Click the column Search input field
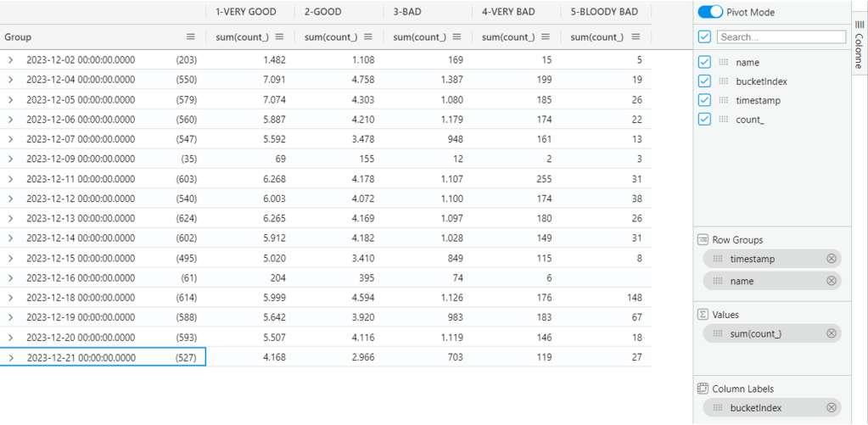The height and width of the screenshot is (425, 868). [x=781, y=37]
